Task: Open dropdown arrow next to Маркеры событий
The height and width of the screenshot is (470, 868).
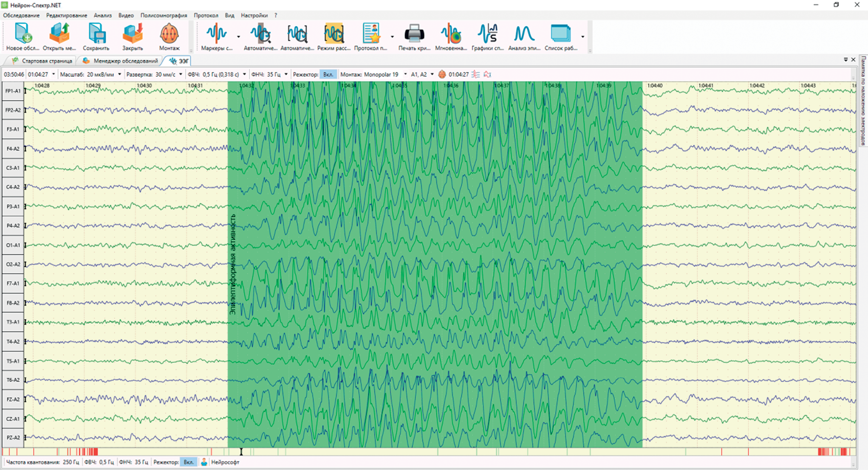Action: coord(238,37)
